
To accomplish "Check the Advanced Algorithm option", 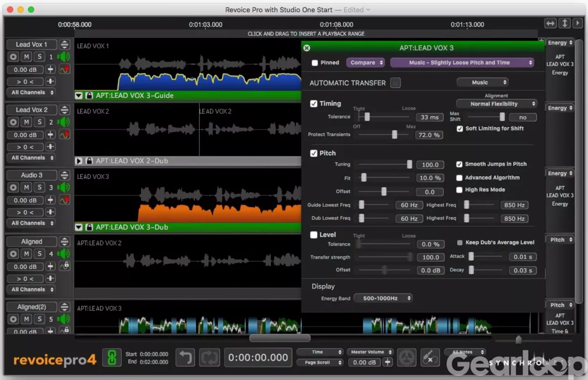I will click(x=459, y=178).
